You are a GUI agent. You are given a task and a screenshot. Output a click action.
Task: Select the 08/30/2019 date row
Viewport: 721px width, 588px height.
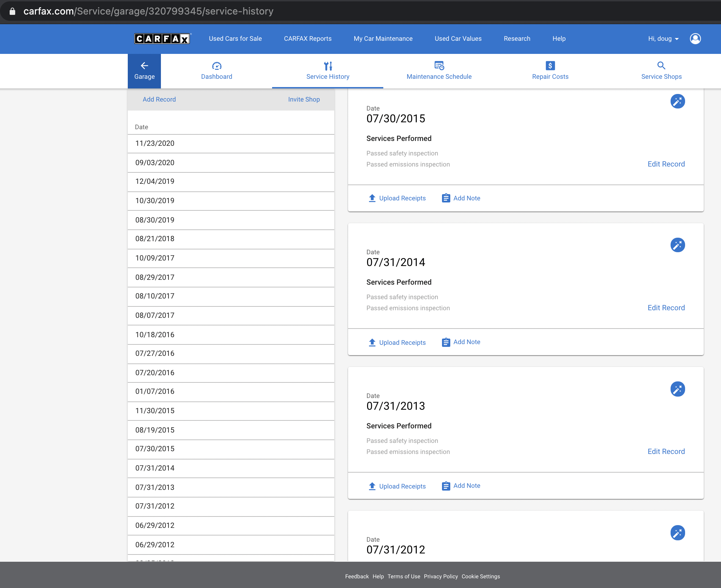(x=231, y=220)
